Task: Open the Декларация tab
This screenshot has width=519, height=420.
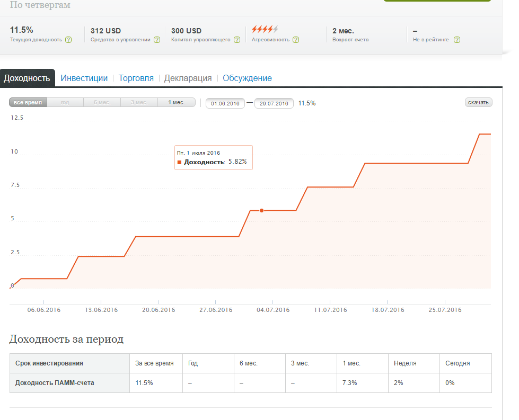Action: 188,78
